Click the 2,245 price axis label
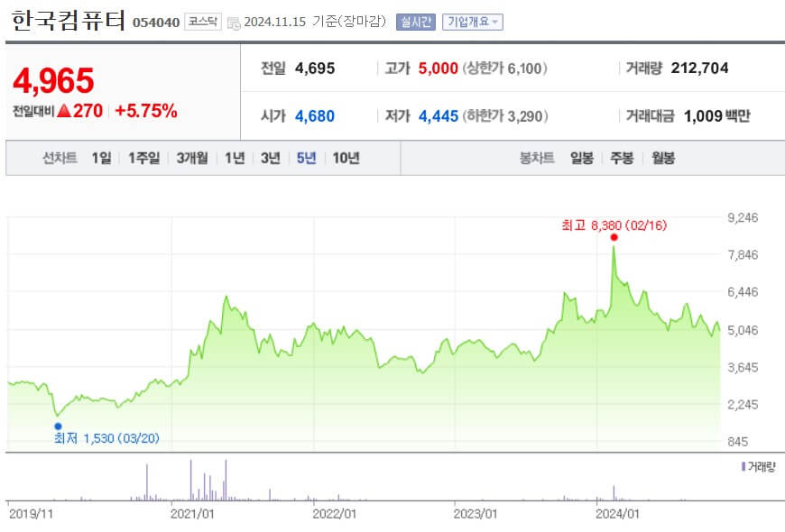Viewport: 785px width, 532px height. pyautogui.click(x=743, y=404)
